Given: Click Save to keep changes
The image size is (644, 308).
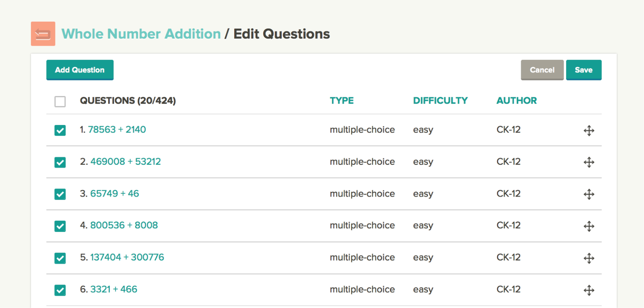Looking at the screenshot, I should [584, 70].
